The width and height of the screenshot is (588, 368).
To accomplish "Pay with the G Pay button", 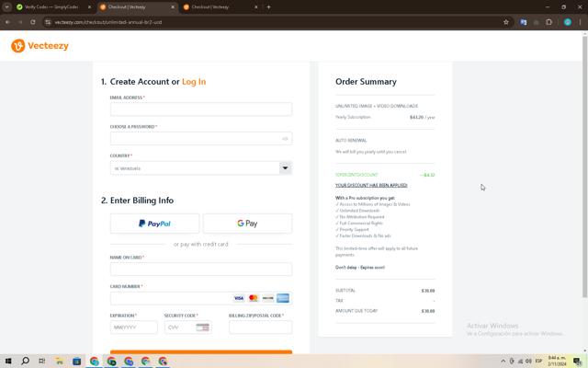I will (x=247, y=224).
